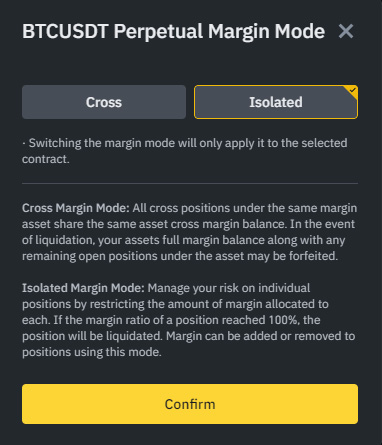The height and width of the screenshot is (445, 382).
Task: Click the 'Isolated Margin Mode:' bold heading
Action: [x=83, y=288]
